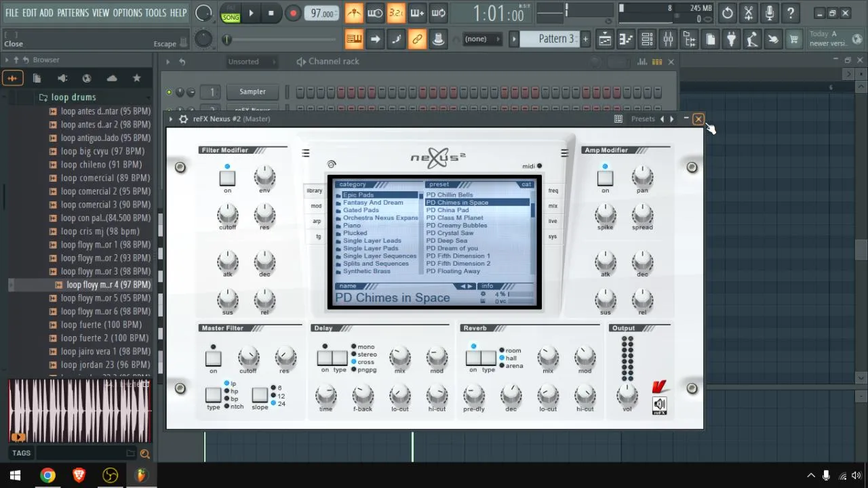Click the record button
Viewport: 868px width, 488px height.
[x=293, y=13]
